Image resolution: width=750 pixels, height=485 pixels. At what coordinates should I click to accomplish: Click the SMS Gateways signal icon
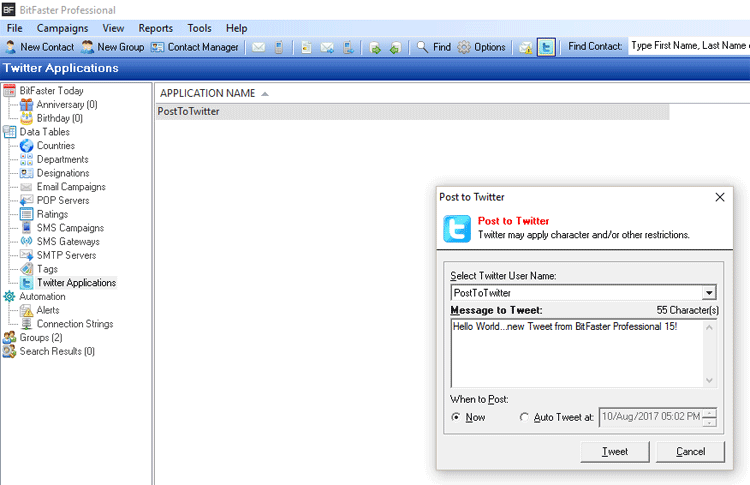[x=27, y=242]
